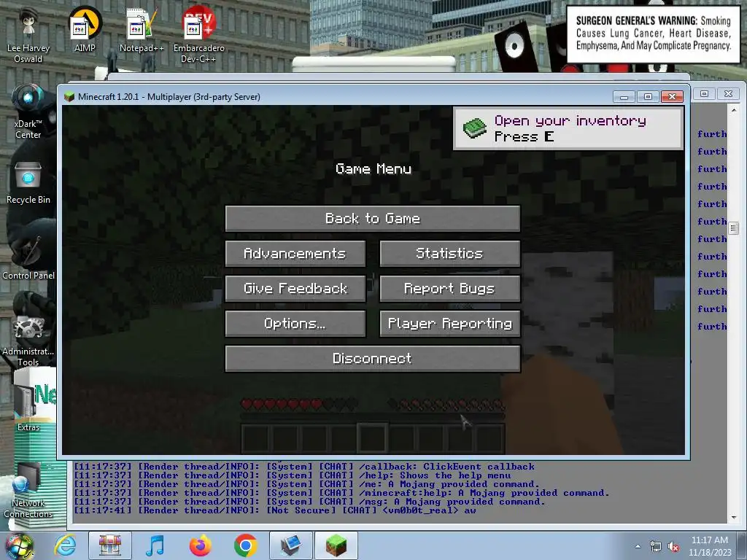Maximize the background console window
Image resolution: width=747 pixels, height=560 pixels.
click(x=704, y=94)
